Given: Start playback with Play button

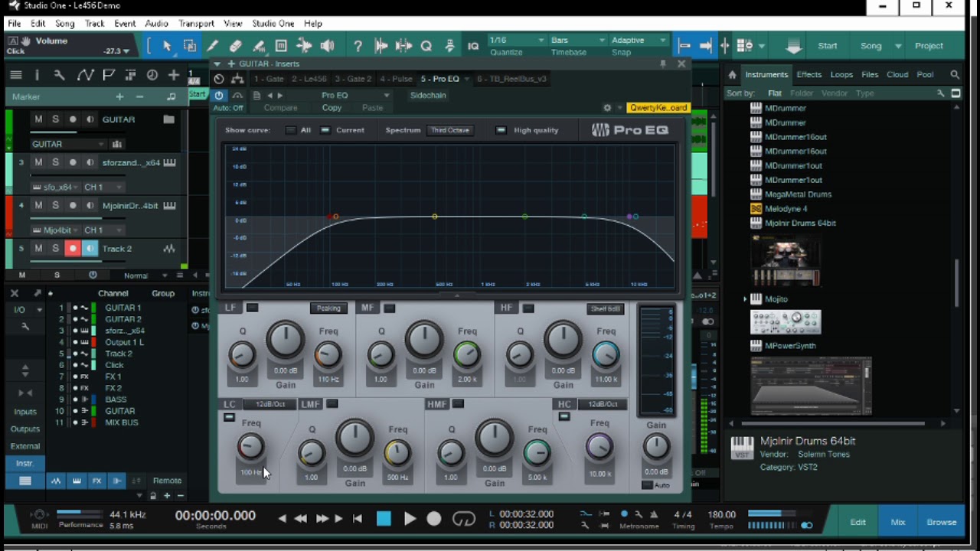Looking at the screenshot, I should [410, 519].
